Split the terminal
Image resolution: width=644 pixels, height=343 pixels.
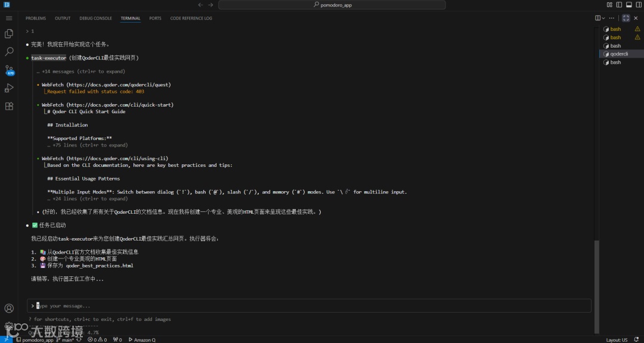597,18
